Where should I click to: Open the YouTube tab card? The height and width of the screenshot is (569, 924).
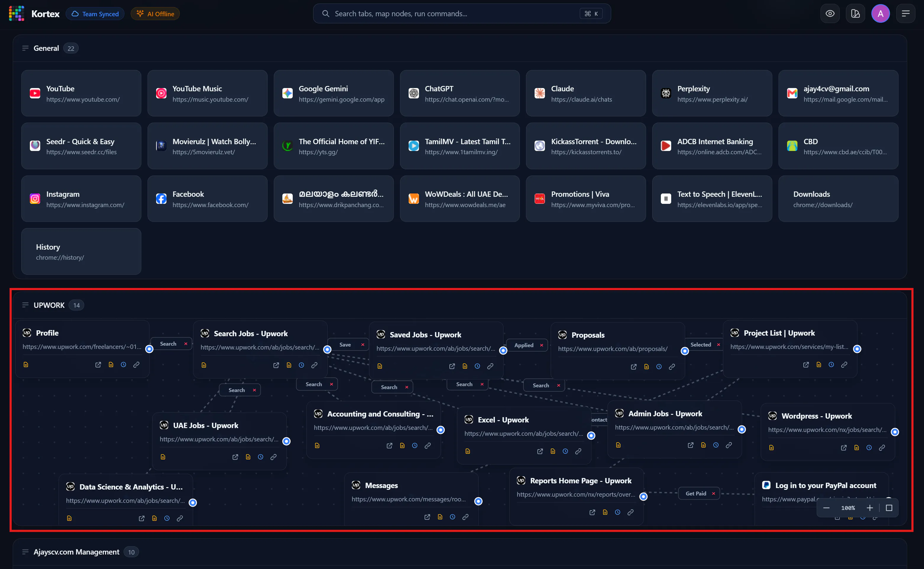(81, 93)
